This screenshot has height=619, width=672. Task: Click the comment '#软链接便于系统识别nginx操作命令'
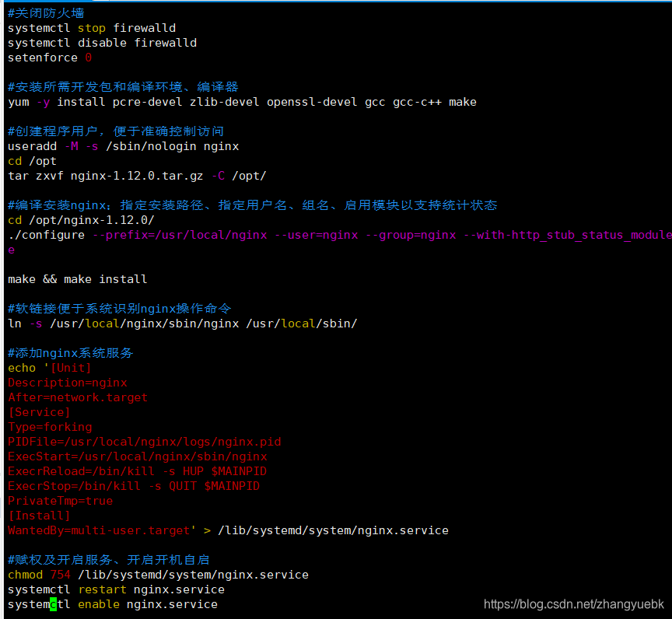120,309
